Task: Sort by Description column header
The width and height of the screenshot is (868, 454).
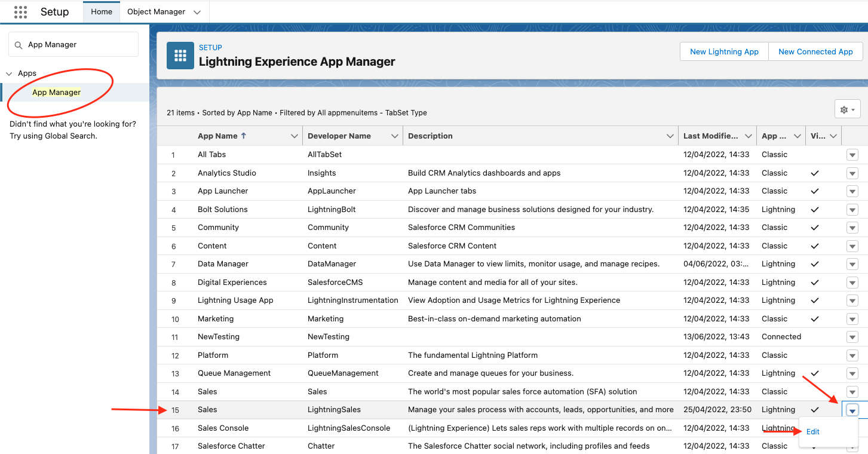Action: click(430, 136)
